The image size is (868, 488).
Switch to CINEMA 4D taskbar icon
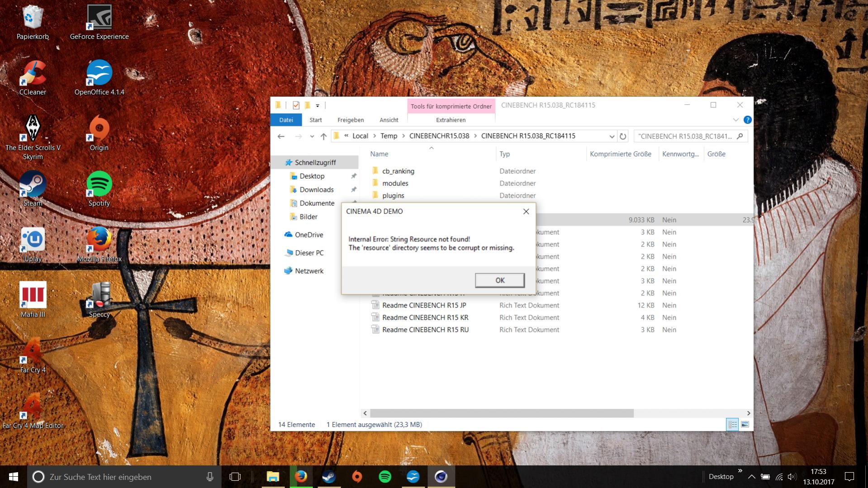[441, 477]
